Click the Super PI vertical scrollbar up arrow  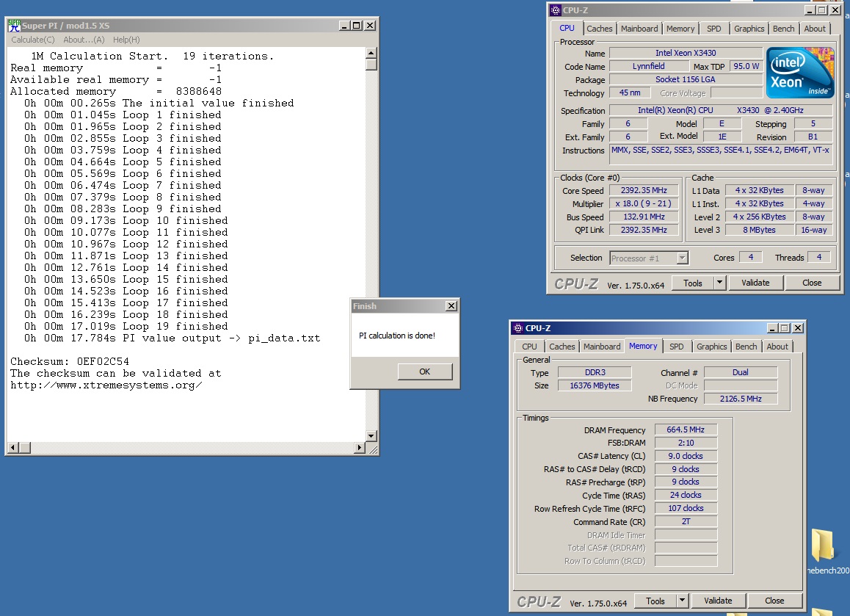click(x=371, y=53)
